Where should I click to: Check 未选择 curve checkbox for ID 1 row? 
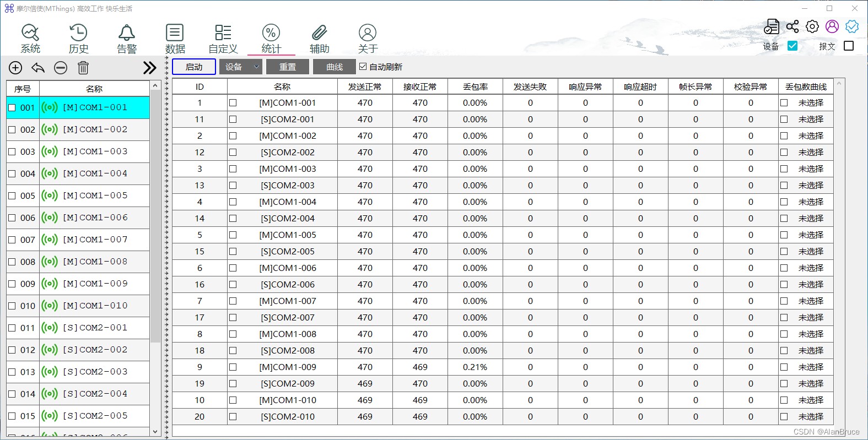784,103
